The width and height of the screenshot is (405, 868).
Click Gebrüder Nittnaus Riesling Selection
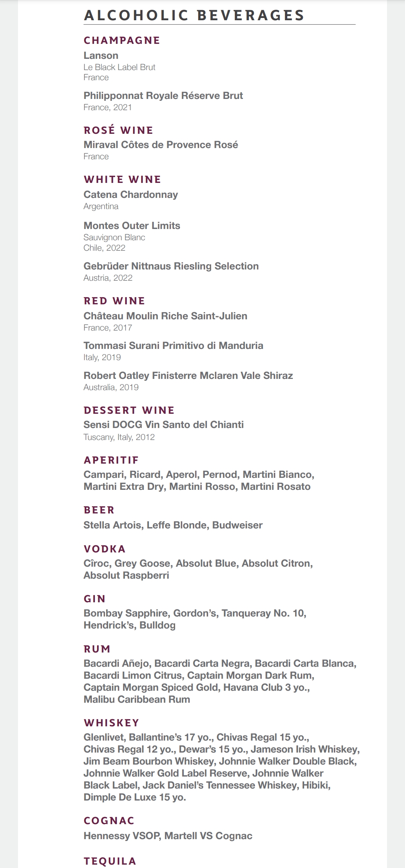[171, 266]
